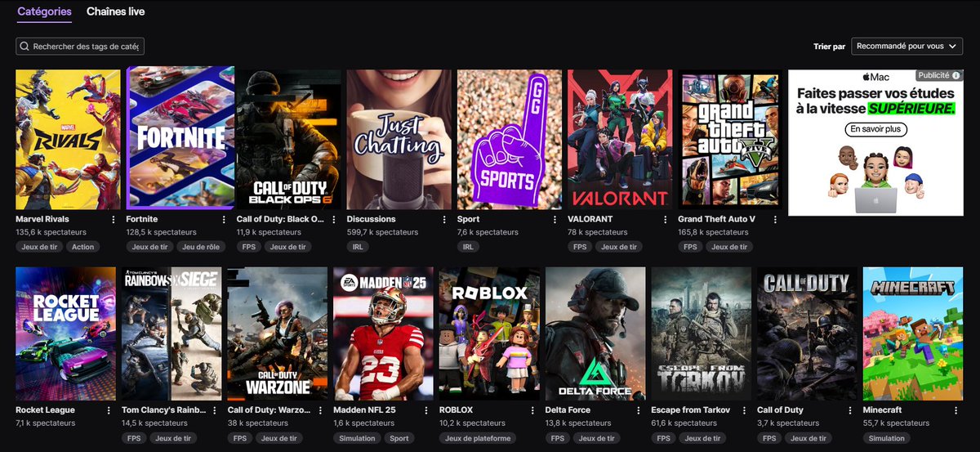Open the Rocket League cover thumbnail

coord(65,333)
